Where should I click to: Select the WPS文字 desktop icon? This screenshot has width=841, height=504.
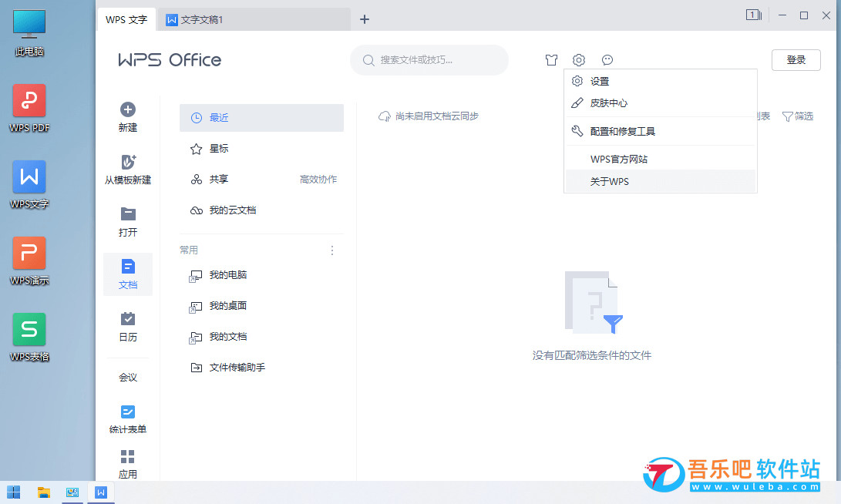coord(29,185)
